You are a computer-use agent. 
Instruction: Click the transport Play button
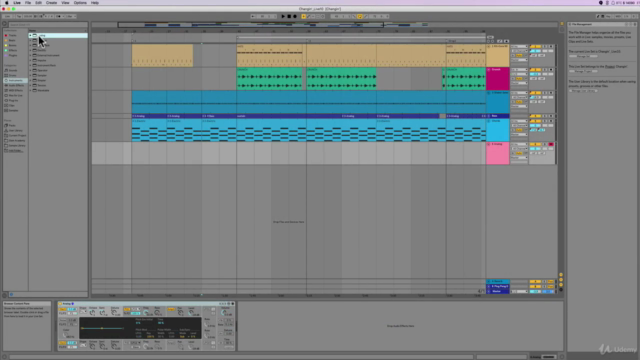tap(283, 16)
